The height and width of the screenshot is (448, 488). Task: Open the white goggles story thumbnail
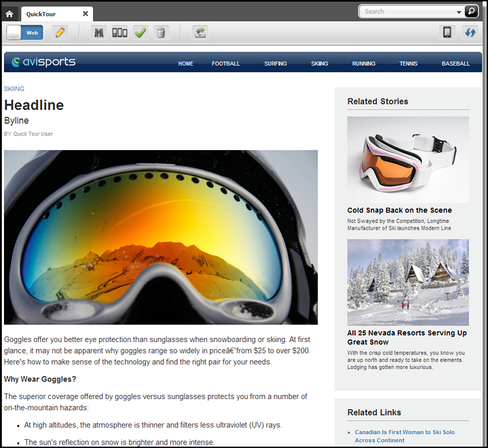pyautogui.click(x=408, y=160)
